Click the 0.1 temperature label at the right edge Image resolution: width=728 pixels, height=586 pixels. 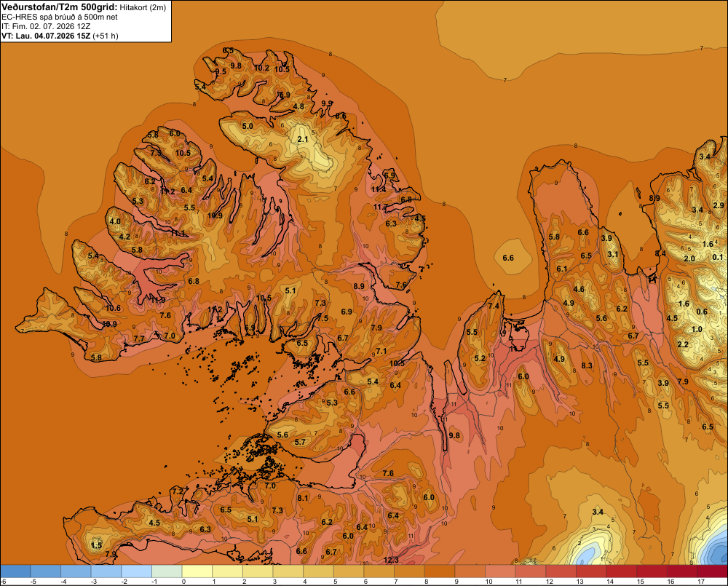(718, 257)
